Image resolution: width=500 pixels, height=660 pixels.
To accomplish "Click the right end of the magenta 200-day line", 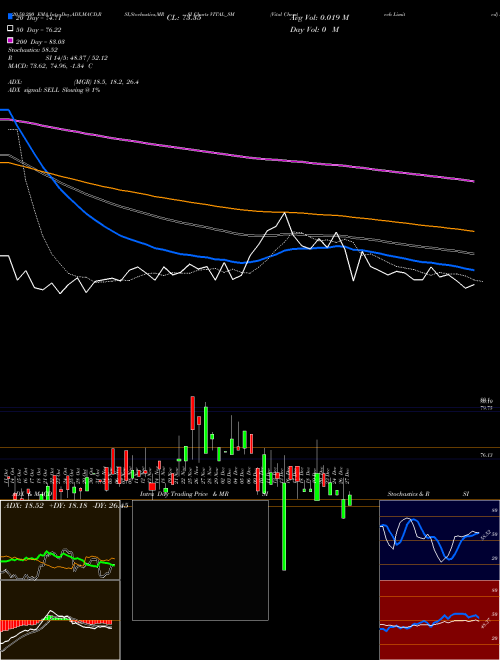I will coord(473,181).
